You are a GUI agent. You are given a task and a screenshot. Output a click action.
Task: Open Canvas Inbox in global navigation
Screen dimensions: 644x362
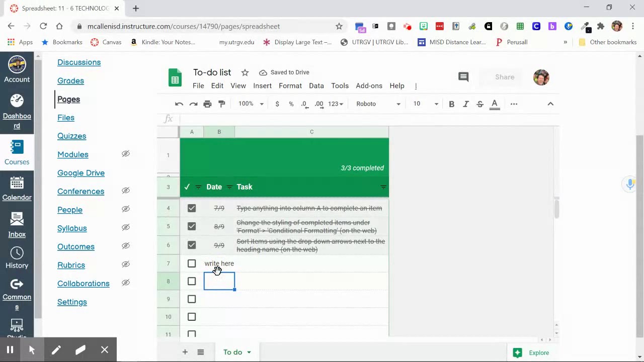pos(17,225)
